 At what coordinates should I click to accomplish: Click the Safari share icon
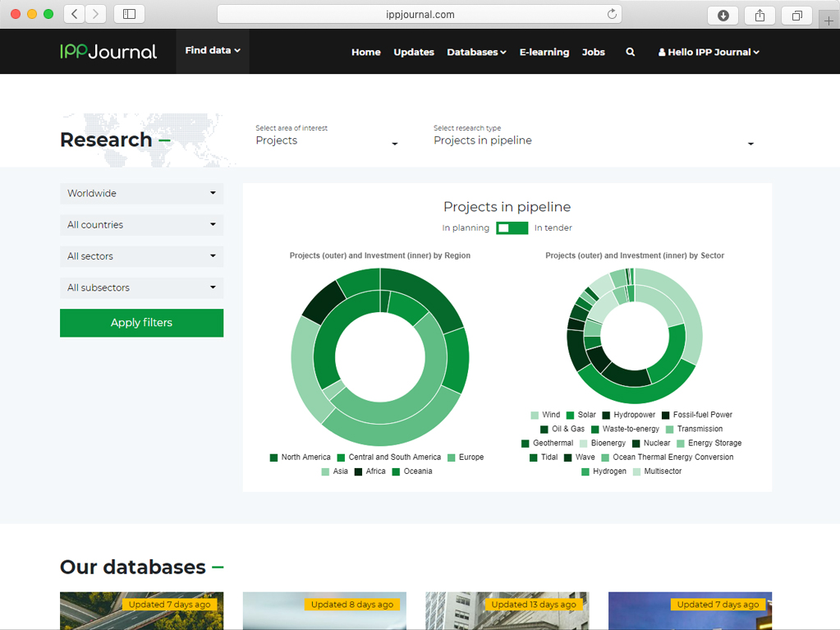[x=760, y=15]
